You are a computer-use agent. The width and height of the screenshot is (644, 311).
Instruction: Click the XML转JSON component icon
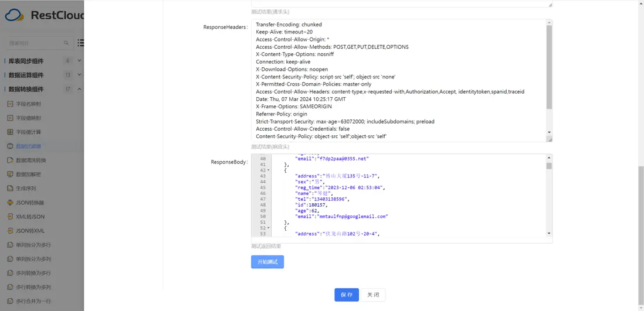[x=10, y=217]
